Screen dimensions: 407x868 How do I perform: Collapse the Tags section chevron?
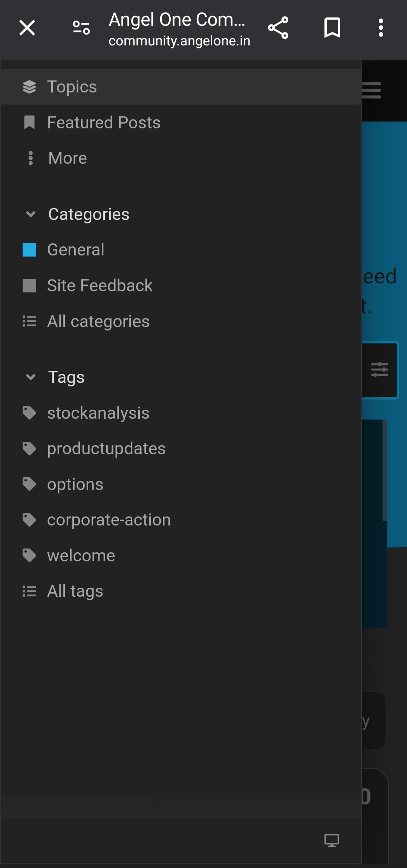31,377
